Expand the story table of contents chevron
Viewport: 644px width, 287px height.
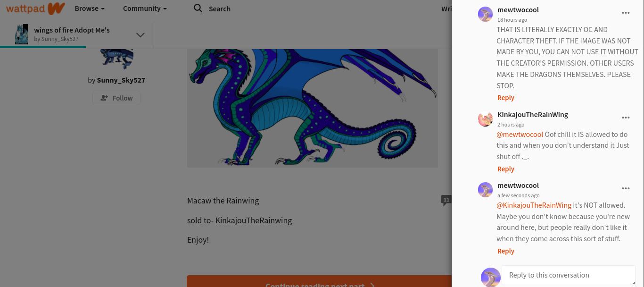click(x=140, y=35)
